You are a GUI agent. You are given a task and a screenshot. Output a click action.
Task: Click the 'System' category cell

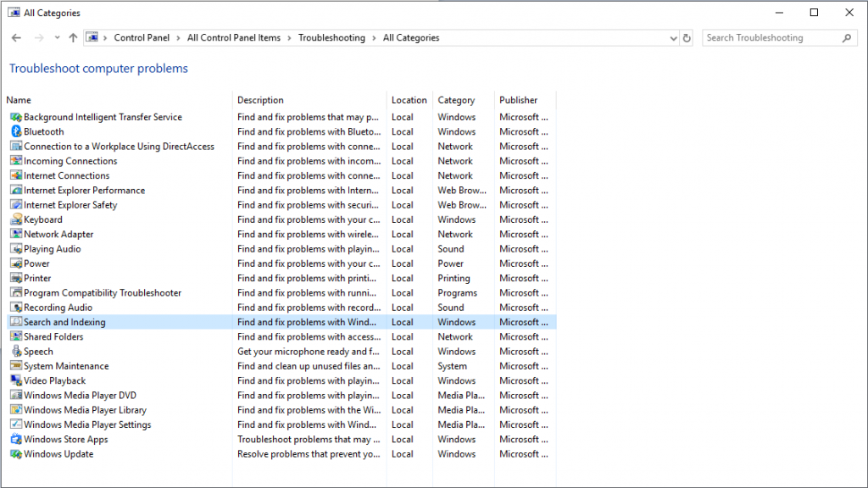pyautogui.click(x=453, y=366)
